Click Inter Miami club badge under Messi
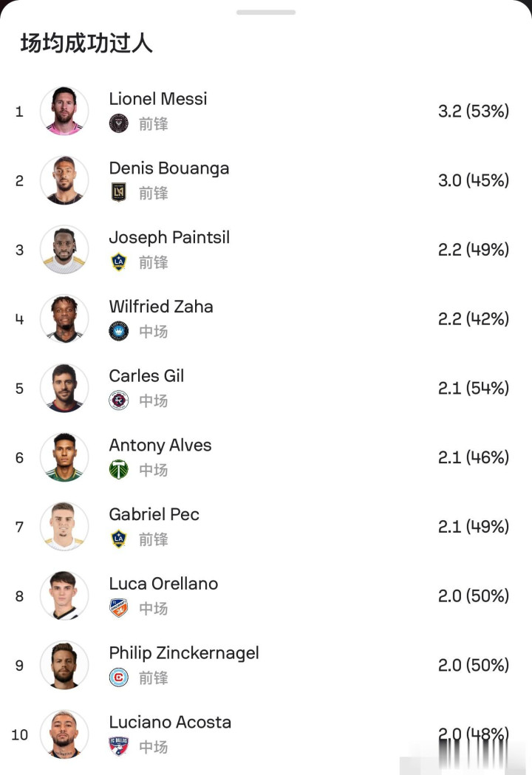532x775 pixels. 118,123
